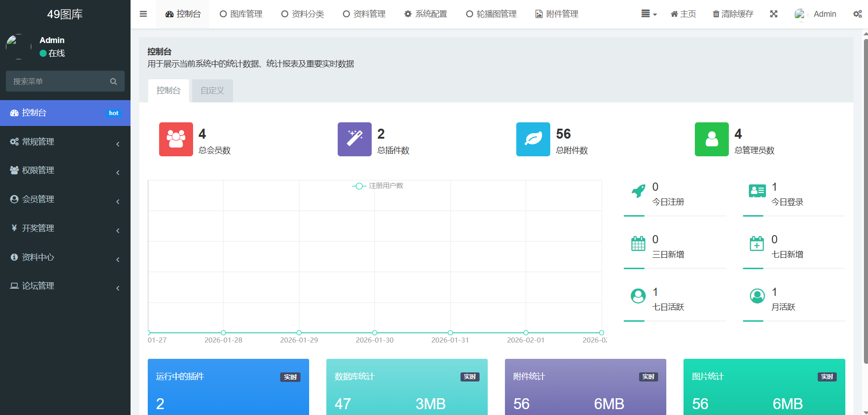Click the purple magic wand plugins icon

coord(354,139)
